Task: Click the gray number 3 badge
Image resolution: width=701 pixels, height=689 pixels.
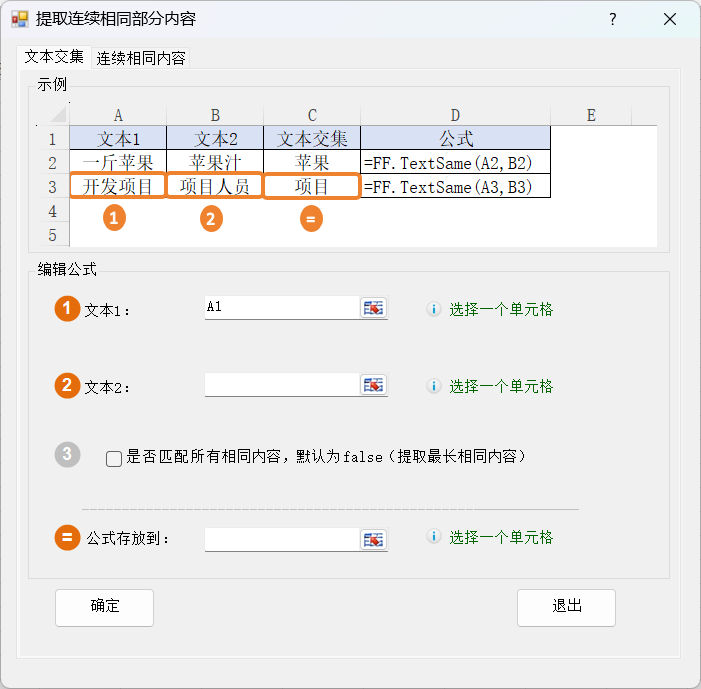Action: 67,454
